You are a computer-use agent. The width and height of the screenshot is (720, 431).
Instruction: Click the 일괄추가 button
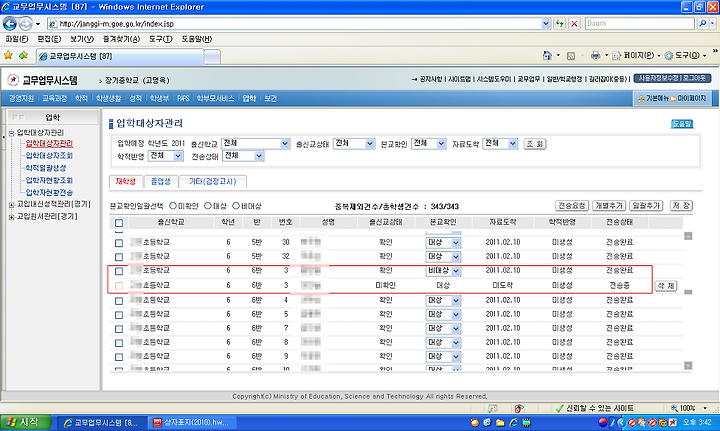click(646, 206)
